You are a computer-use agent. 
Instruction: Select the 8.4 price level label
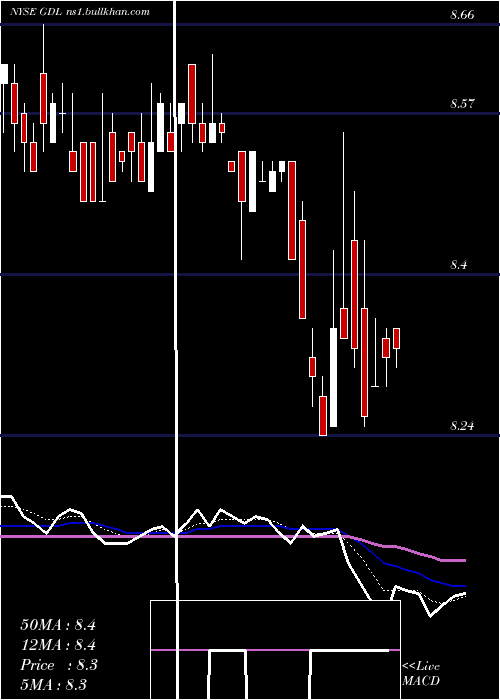tap(458, 265)
